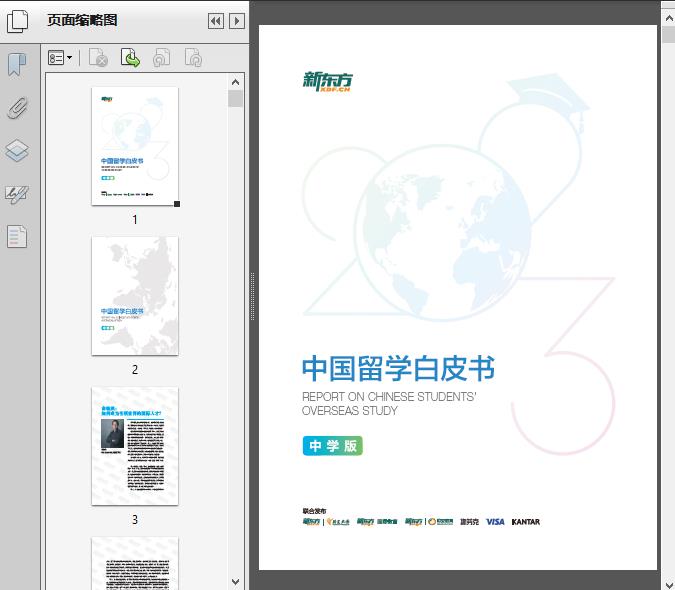
Task: Rotate pages clockwise icon
Action: pyautogui.click(x=193, y=58)
